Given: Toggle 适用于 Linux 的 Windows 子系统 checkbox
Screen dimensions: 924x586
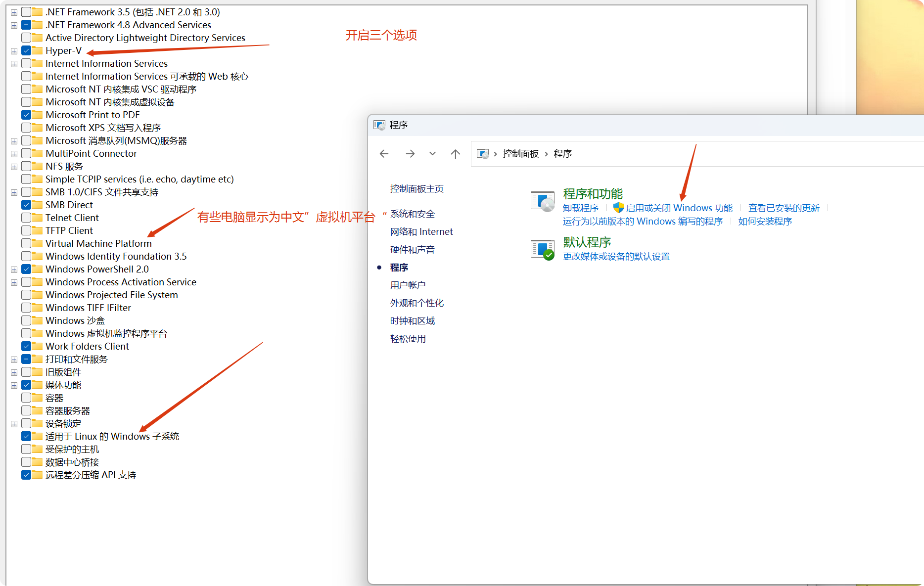Looking at the screenshot, I should [26, 436].
